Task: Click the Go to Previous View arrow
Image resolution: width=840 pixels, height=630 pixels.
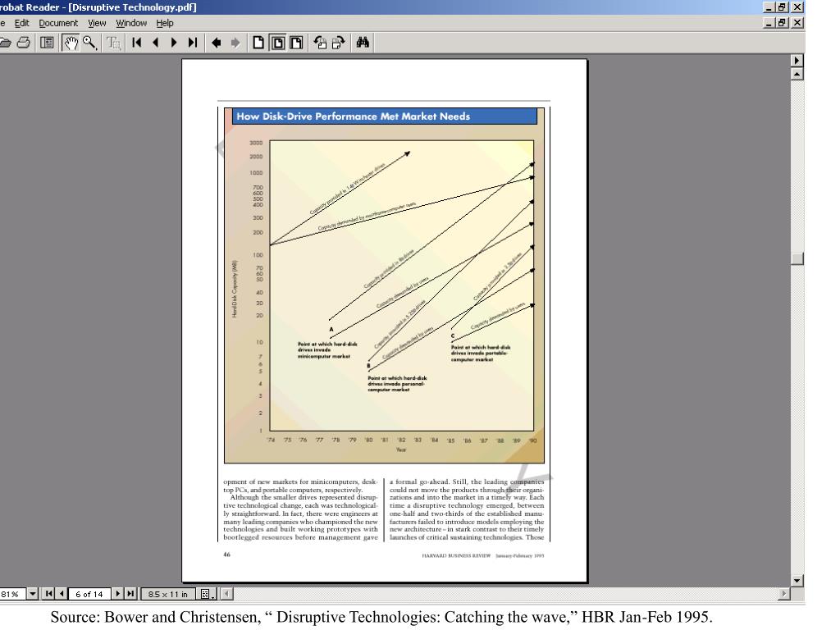Action: coord(217,43)
